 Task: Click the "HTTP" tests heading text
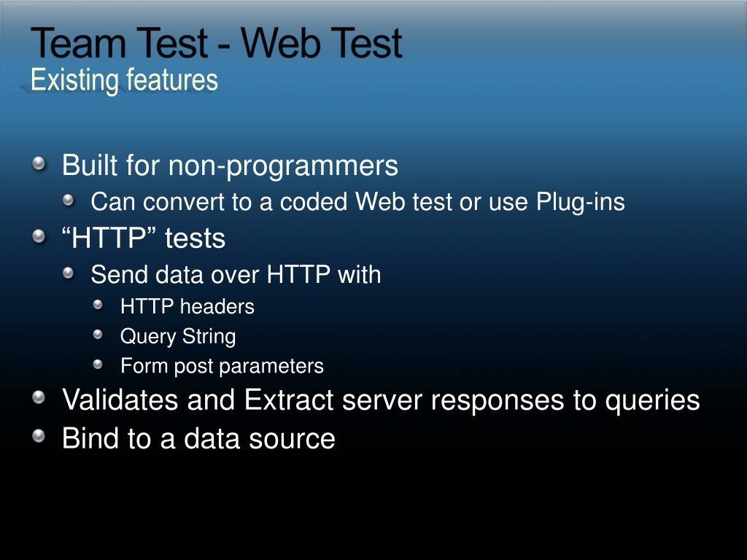pos(144,238)
